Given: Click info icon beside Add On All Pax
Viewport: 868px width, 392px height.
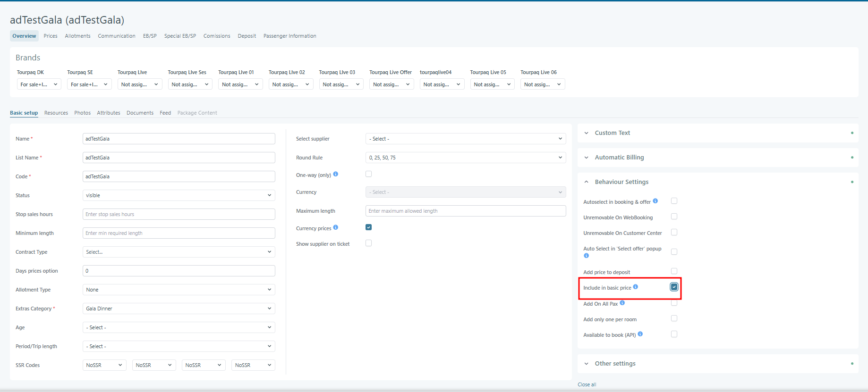Looking at the screenshot, I should (x=622, y=303).
